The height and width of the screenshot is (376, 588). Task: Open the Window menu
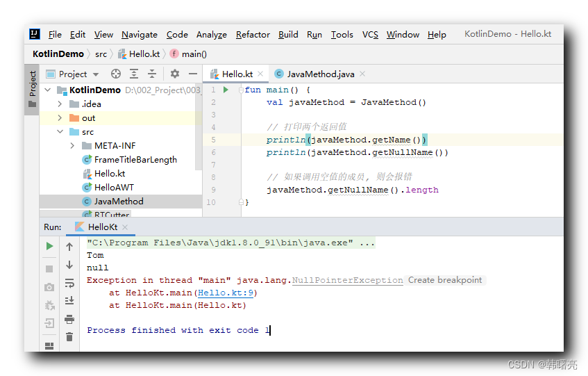tap(403, 35)
